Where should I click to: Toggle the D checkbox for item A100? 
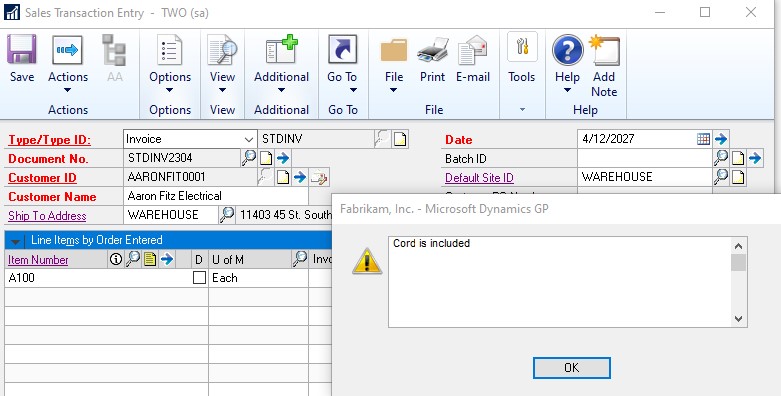(199, 278)
